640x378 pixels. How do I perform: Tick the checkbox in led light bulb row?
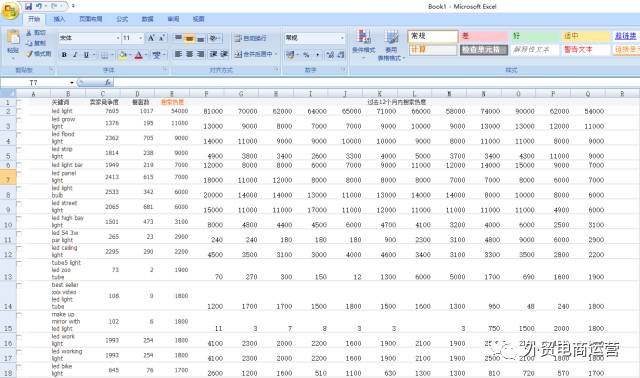[19, 188]
